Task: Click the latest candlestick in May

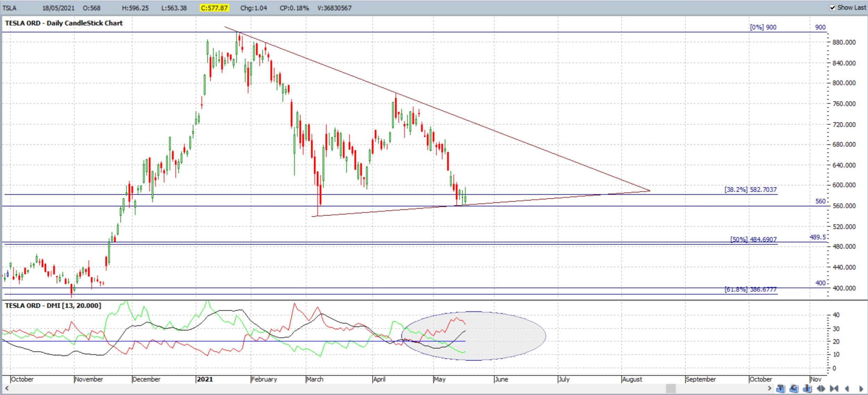Action: (x=465, y=196)
